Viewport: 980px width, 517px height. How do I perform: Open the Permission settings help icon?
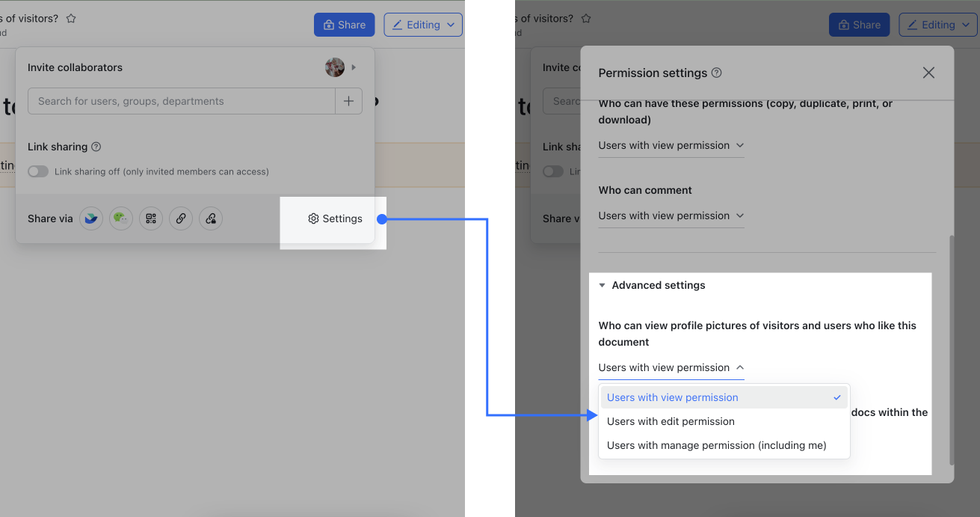coord(717,73)
